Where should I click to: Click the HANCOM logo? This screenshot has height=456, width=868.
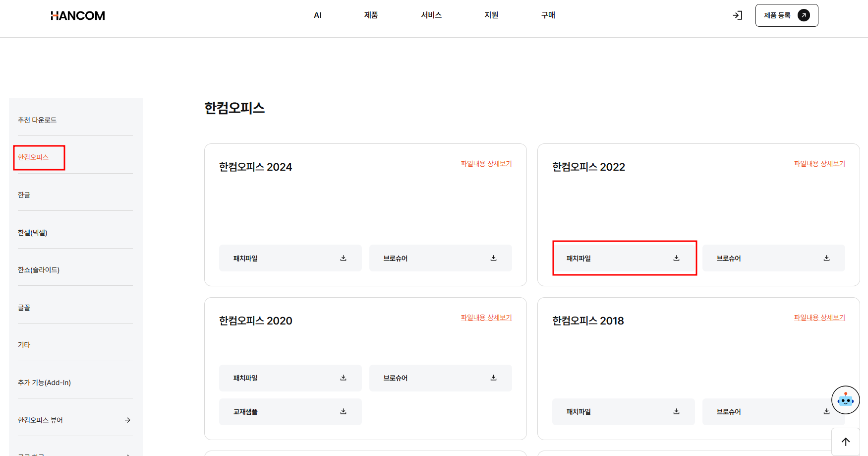click(x=78, y=16)
